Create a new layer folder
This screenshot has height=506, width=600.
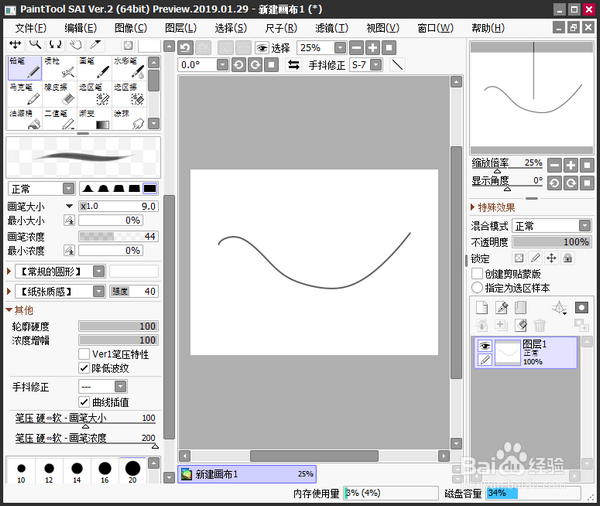pyautogui.click(x=520, y=307)
